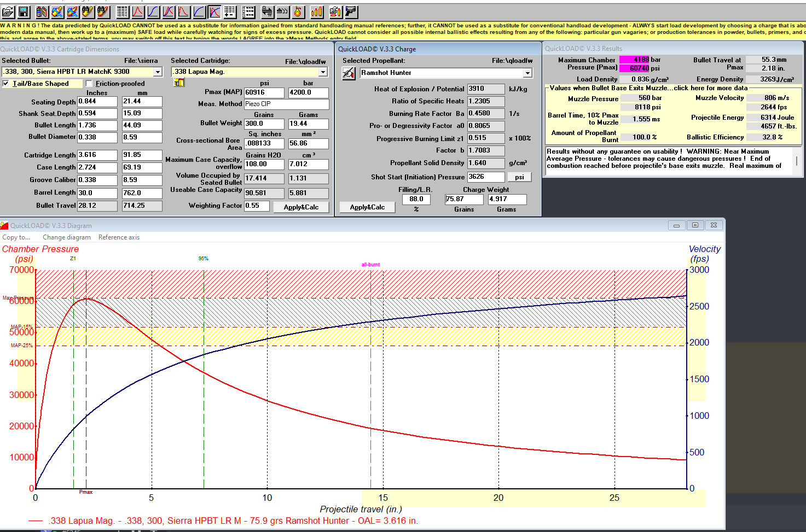
Task: Open the three growing cartridges icon
Action: [x=317, y=11]
